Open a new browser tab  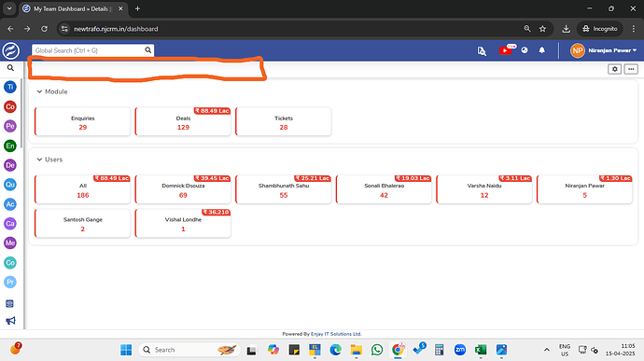point(137,8)
